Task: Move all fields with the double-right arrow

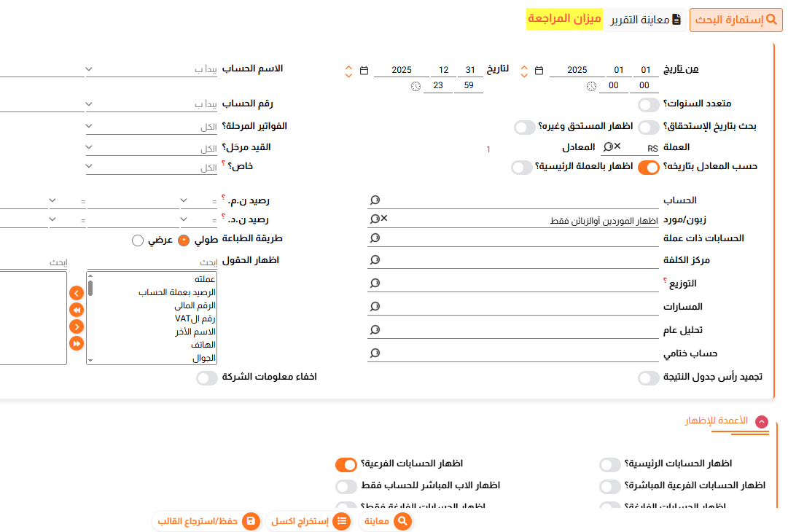Action: click(x=77, y=344)
